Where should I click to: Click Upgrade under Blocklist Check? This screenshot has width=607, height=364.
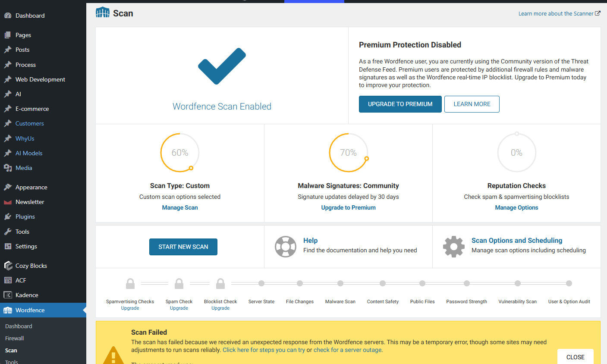(x=220, y=308)
